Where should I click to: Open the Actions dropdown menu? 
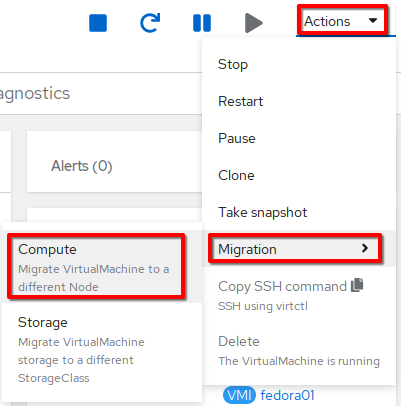(342, 21)
